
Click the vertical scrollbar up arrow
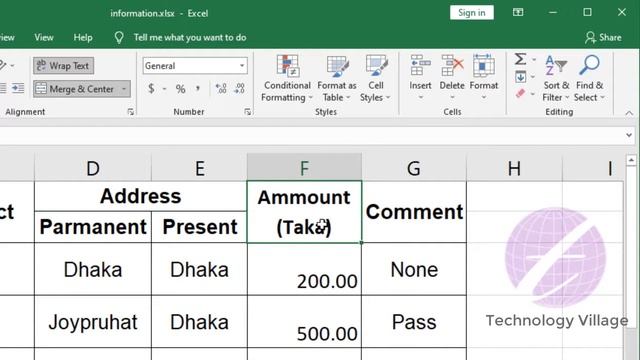[x=631, y=160]
